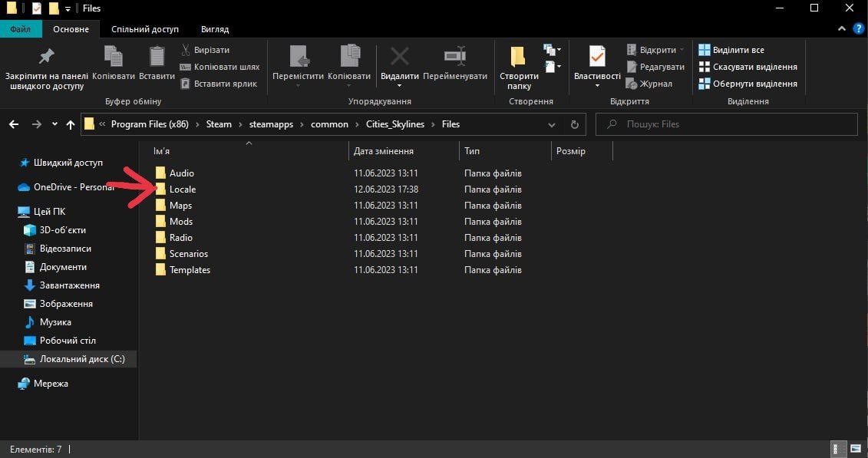Screen dimensions: 868x458
Task: Switch to large icons view in status bar
Action: pos(855,450)
